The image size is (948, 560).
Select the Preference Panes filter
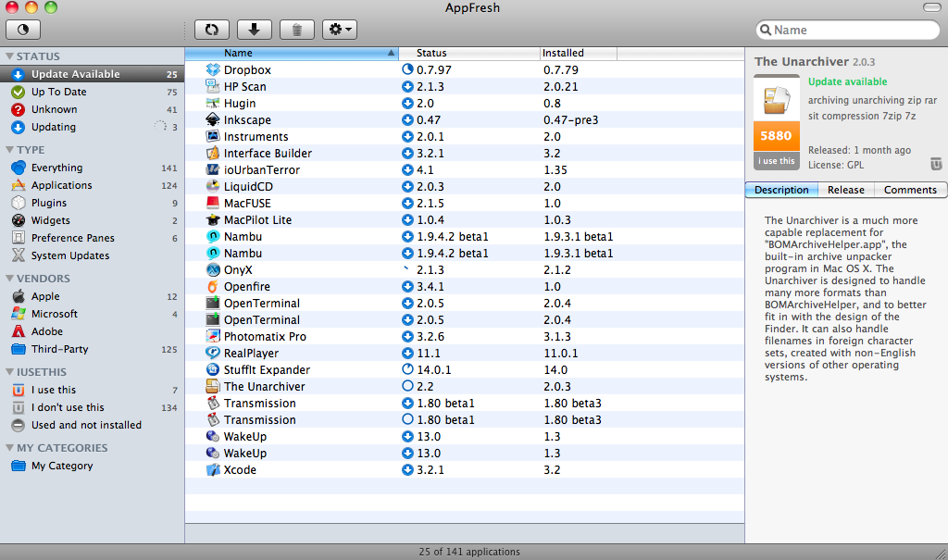(92, 238)
